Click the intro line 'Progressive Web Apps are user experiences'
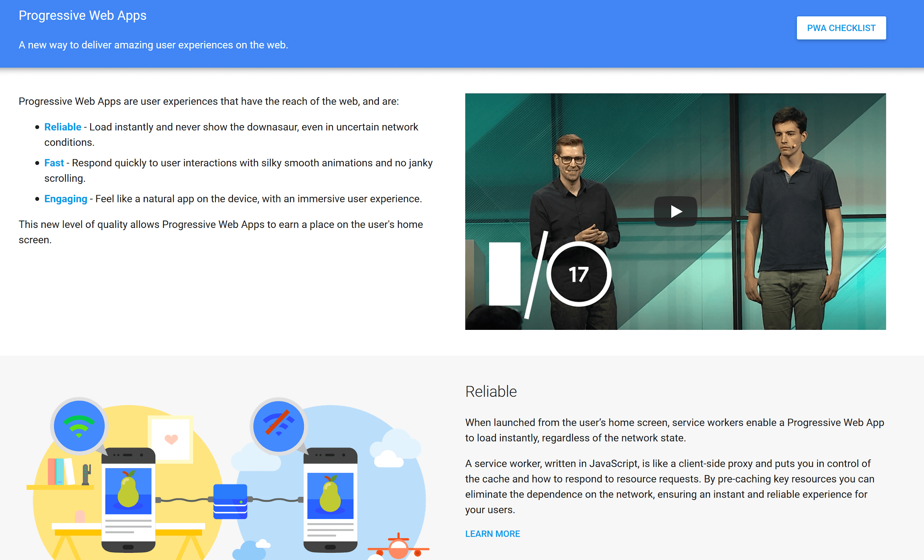This screenshot has height=560, width=924. tap(209, 102)
